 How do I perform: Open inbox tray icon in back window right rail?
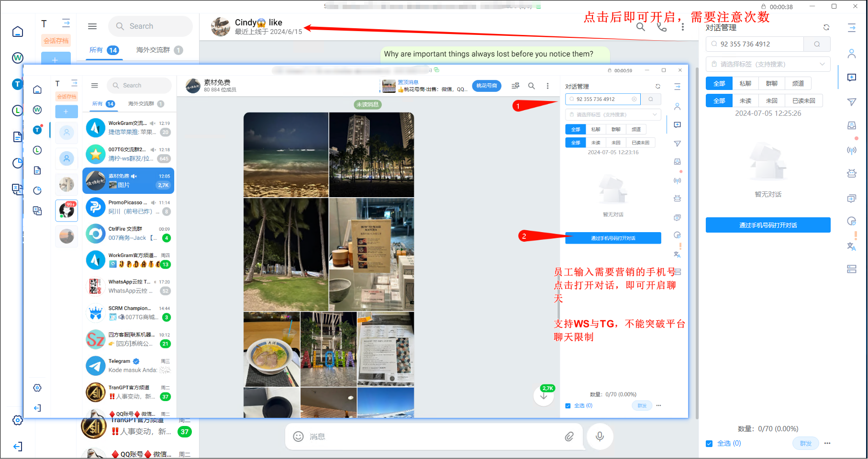(x=852, y=125)
